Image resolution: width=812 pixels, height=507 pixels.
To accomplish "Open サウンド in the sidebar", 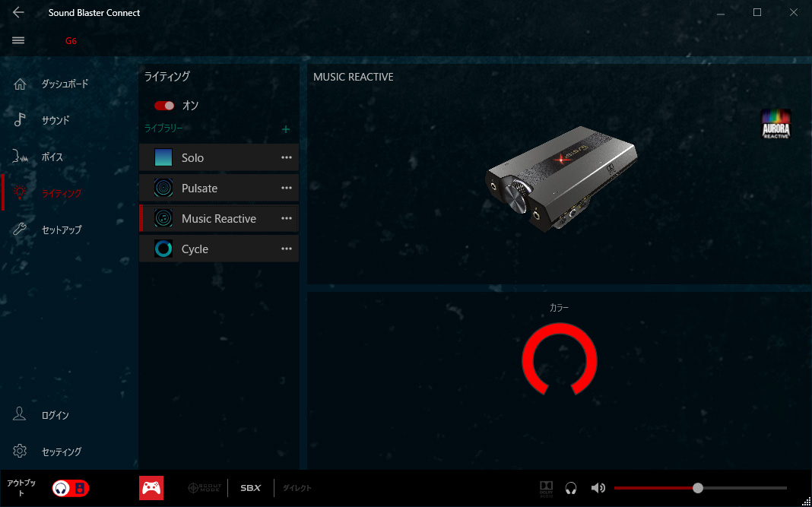I will click(x=56, y=120).
